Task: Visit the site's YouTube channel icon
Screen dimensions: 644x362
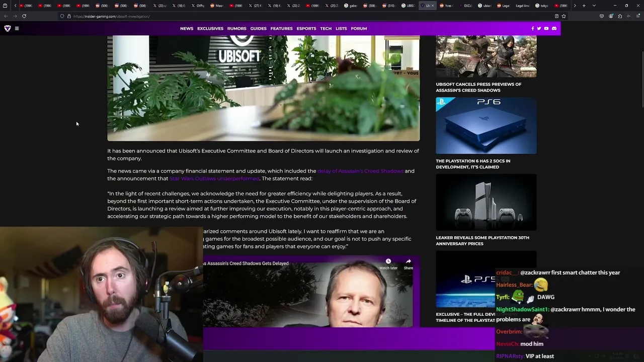Action: [546, 29]
